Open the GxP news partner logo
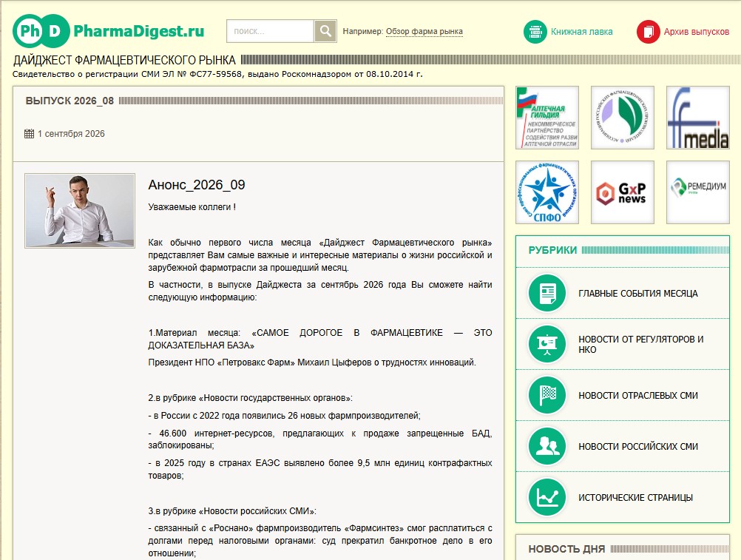The width and height of the screenshot is (741, 560). [x=623, y=192]
